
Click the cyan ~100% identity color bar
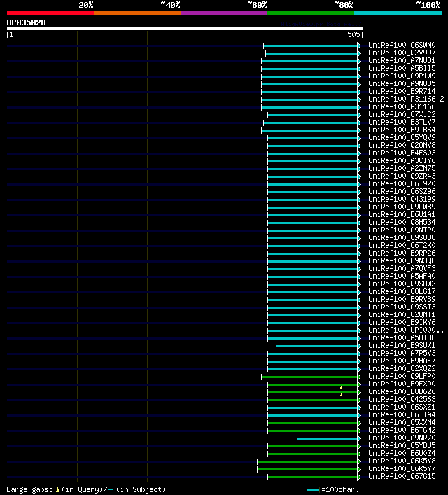(398, 13)
